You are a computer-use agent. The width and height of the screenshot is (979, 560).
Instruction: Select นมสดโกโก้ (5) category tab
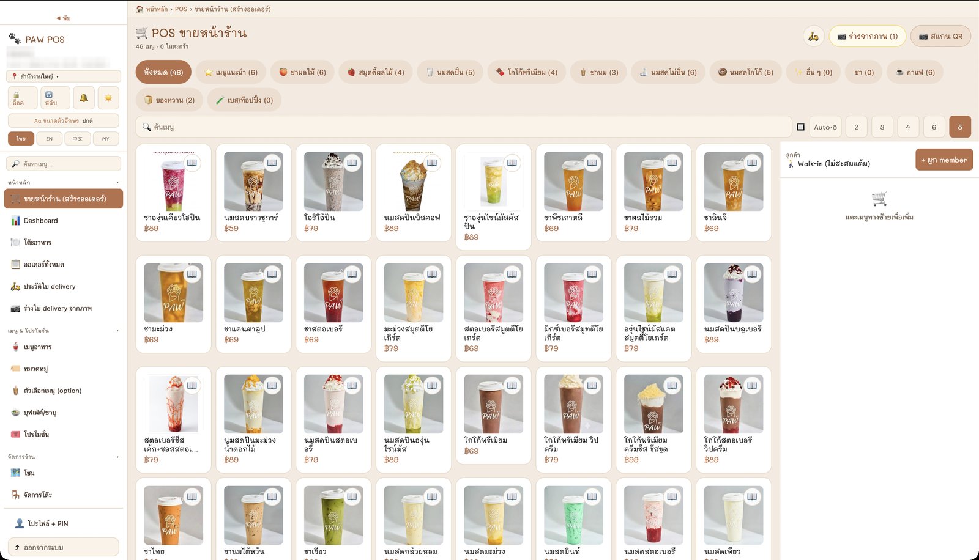click(x=746, y=72)
